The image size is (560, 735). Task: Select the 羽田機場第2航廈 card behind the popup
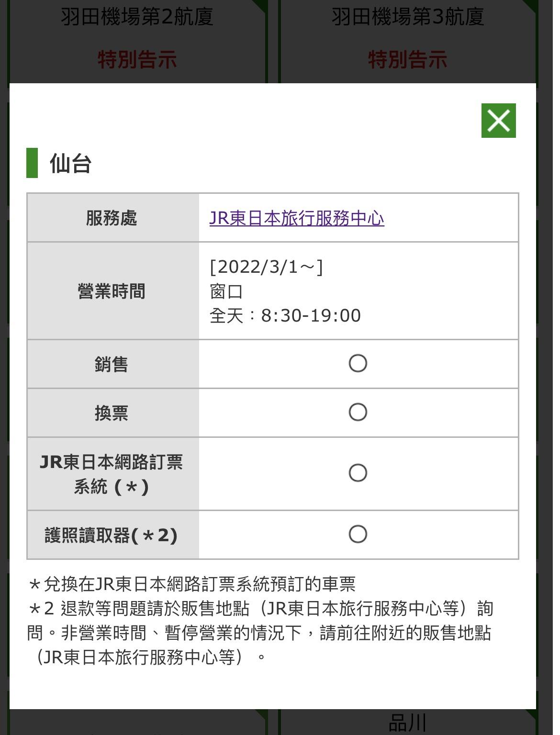(x=137, y=17)
